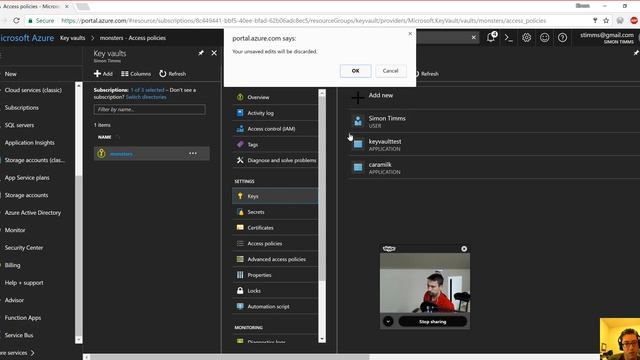640x360 pixels.
Task: Click Stop sharing in the Skype window
Action: (x=432, y=322)
